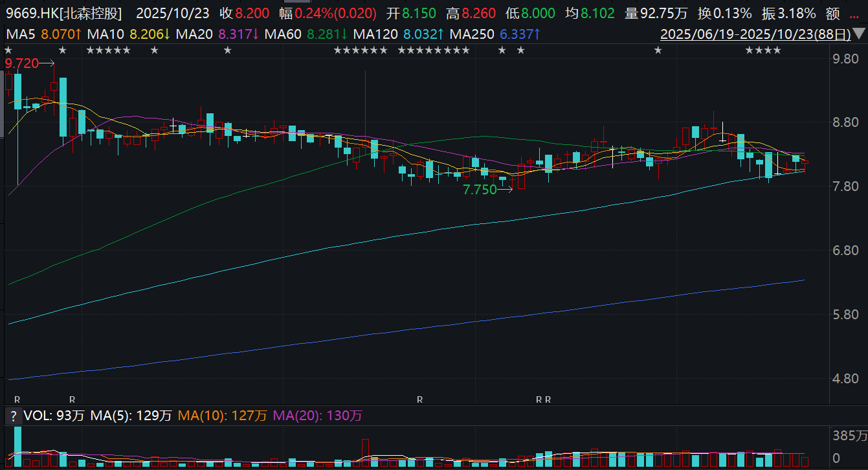
Task: Click the question mark help icon beside VOL
Action: pos(13,416)
